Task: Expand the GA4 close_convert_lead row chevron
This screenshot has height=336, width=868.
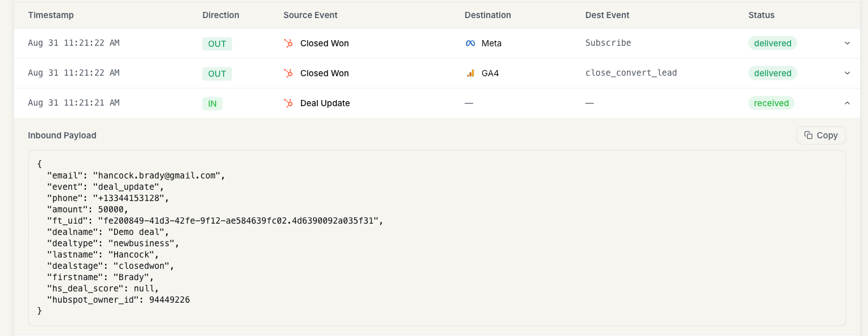Action: click(847, 73)
